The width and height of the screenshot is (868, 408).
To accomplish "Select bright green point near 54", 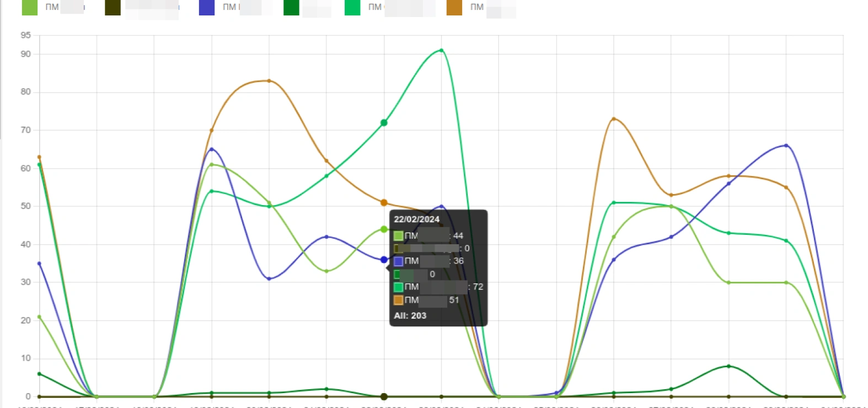I will pyautogui.click(x=211, y=191).
